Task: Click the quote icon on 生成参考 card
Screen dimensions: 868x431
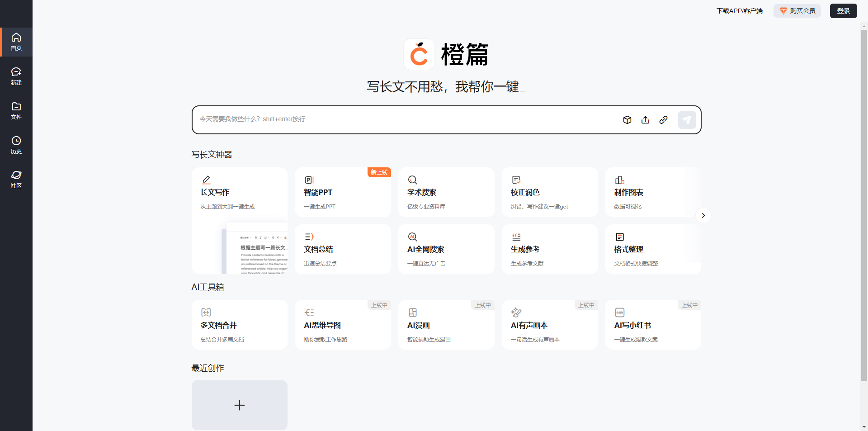Action: (516, 237)
